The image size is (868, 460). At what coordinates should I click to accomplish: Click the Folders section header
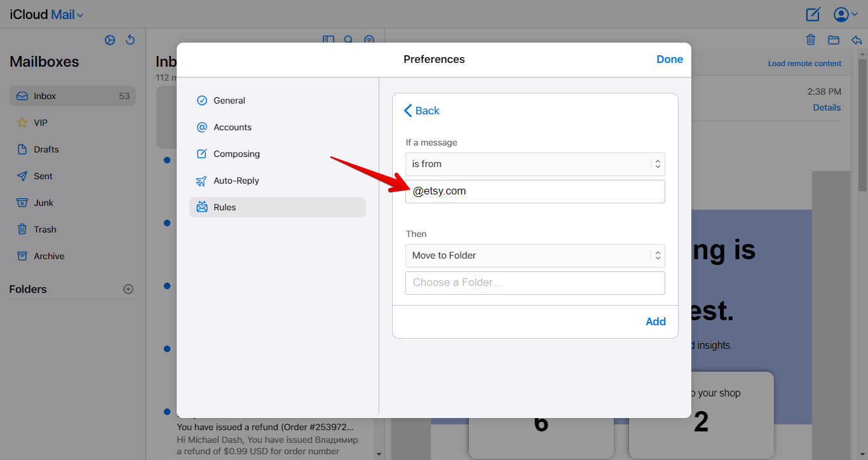[x=28, y=289]
